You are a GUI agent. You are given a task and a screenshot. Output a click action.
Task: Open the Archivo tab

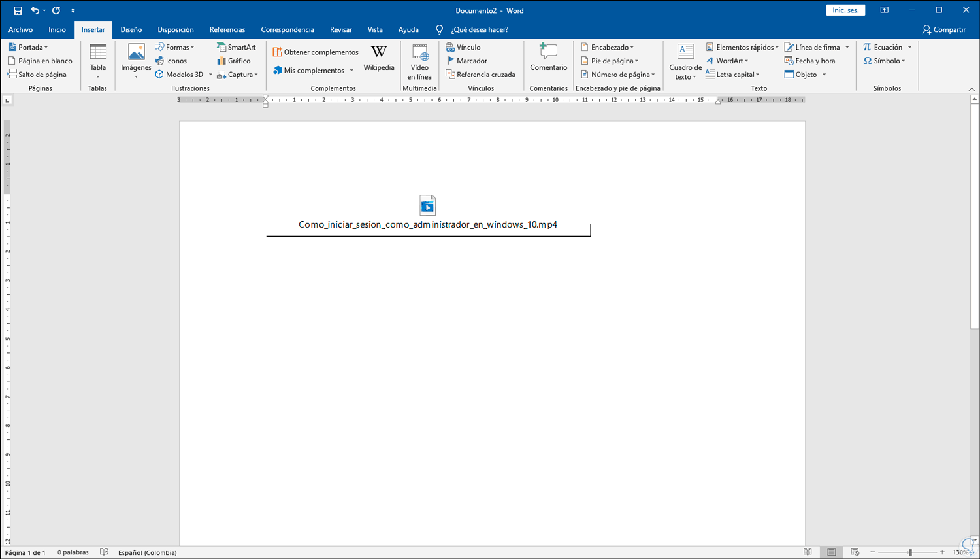(x=20, y=29)
